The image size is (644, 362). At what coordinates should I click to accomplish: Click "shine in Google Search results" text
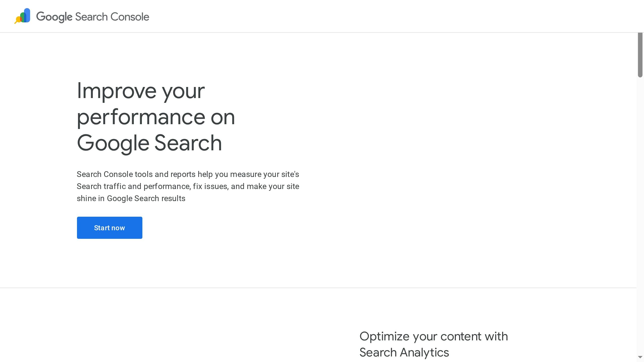click(x=131, y=198)
